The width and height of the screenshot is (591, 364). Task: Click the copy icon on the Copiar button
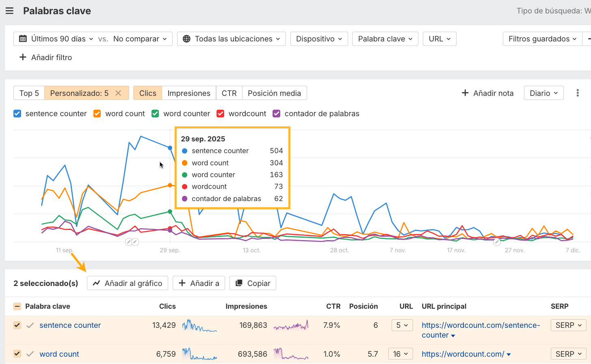click(x=240, y=283)
